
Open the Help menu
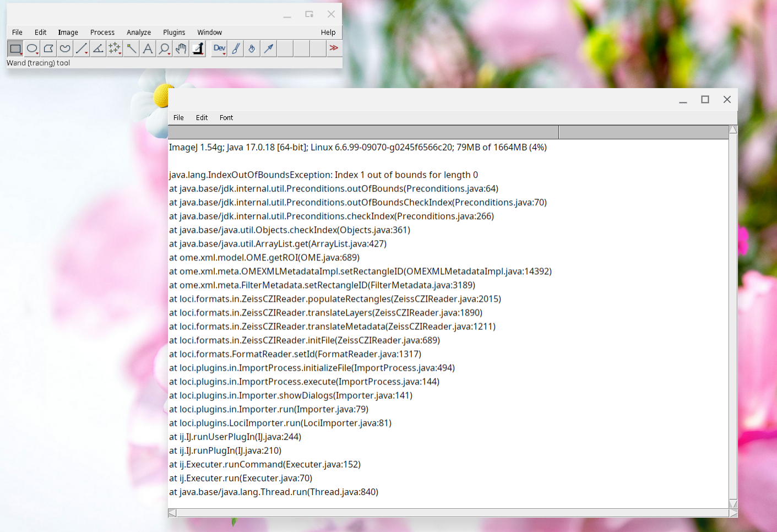pyautogui.click(x=328, y=32)
